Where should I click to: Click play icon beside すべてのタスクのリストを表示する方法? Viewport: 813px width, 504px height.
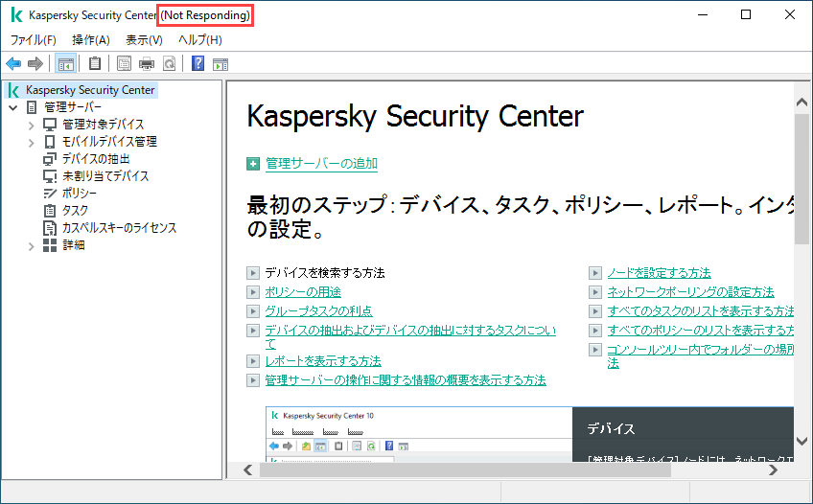tap(595, 311)
